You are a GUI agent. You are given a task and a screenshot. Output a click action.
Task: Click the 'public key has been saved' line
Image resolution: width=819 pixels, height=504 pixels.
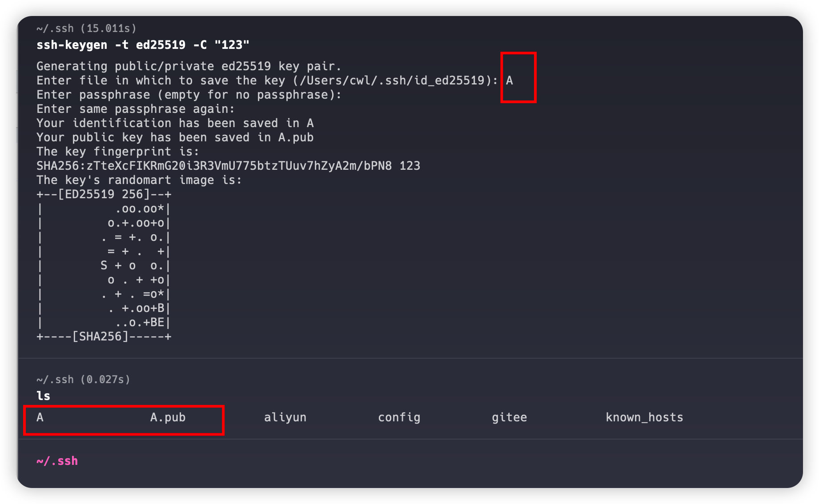click(x=175, y=137)
